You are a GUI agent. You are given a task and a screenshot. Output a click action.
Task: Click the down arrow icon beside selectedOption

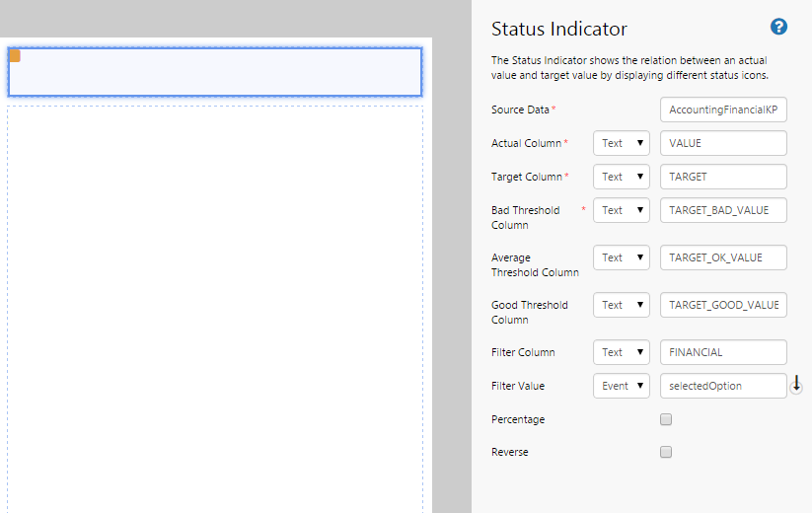coord(797,385)
